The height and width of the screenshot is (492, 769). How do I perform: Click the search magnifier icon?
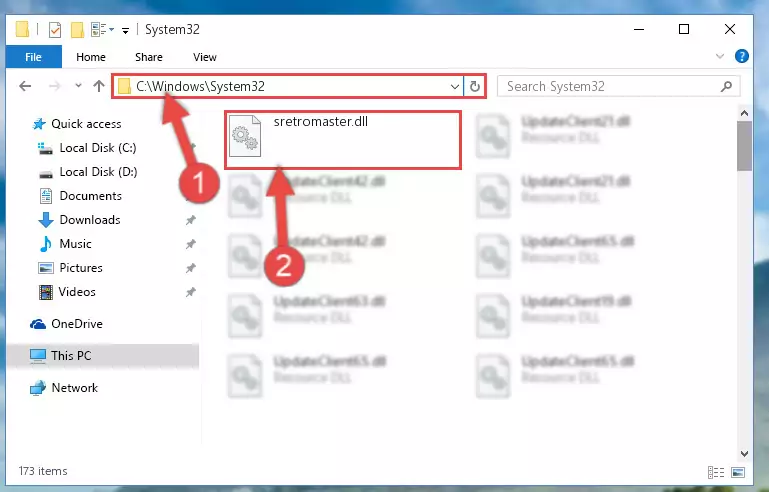click(726, 86)
